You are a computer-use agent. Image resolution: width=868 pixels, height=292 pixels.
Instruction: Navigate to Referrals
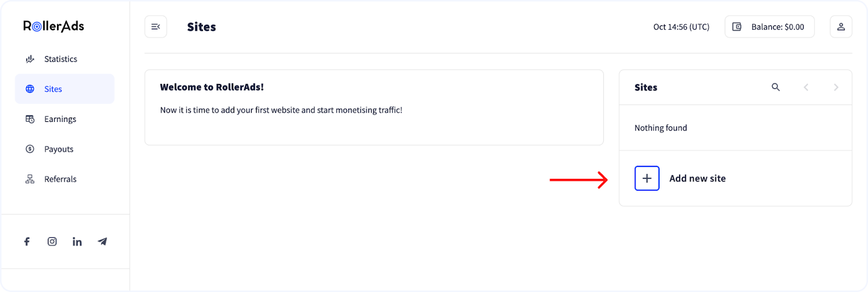pos(60,179)
